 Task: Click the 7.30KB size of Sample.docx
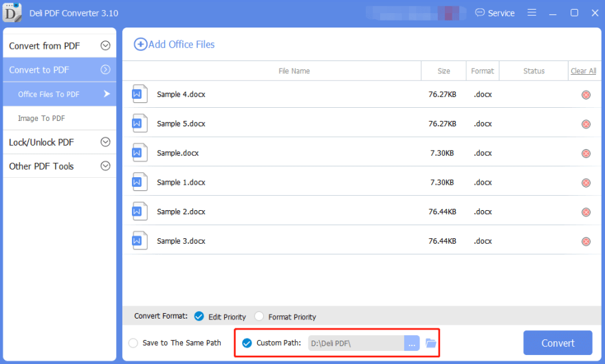(x=442, y=153)
